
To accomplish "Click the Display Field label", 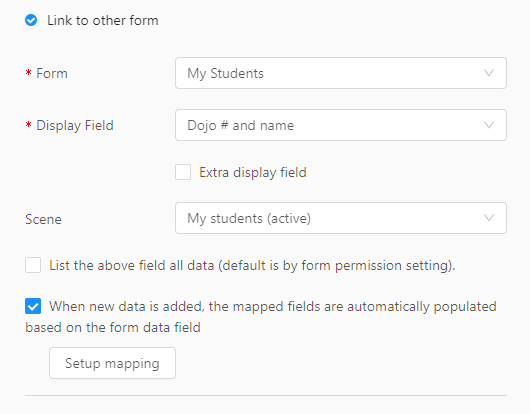I will click(x=75, y=125).
